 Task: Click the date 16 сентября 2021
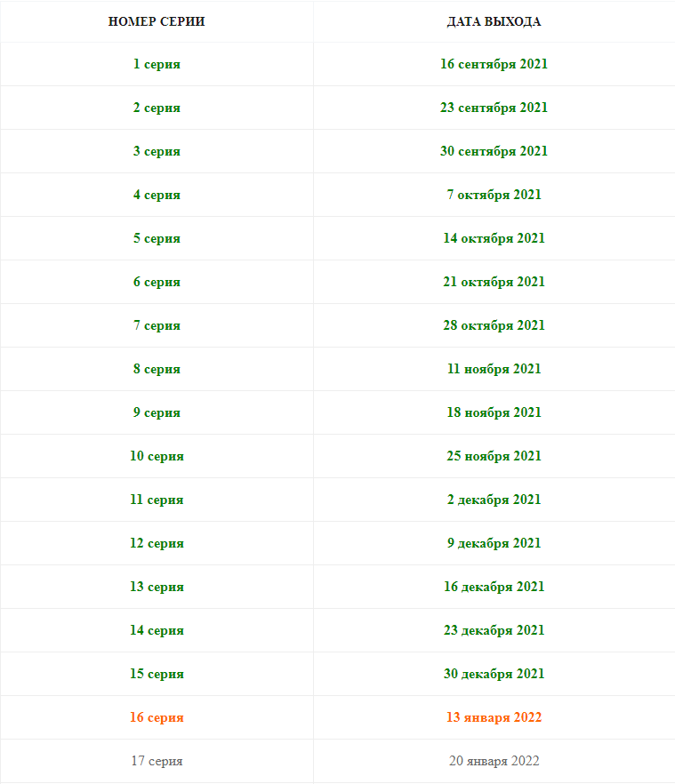pos(494,64)
